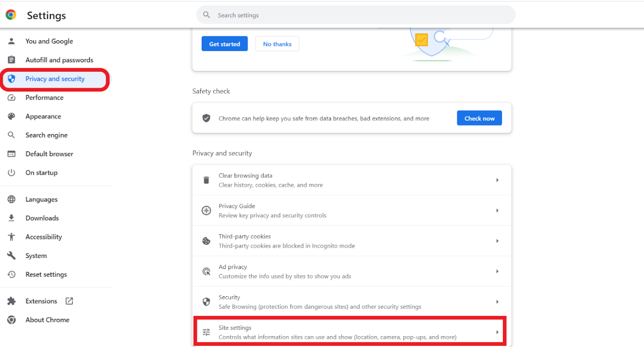Screen dimensions: 644x347
Task: Click the Get started button
Action: [x=224, y=44]
